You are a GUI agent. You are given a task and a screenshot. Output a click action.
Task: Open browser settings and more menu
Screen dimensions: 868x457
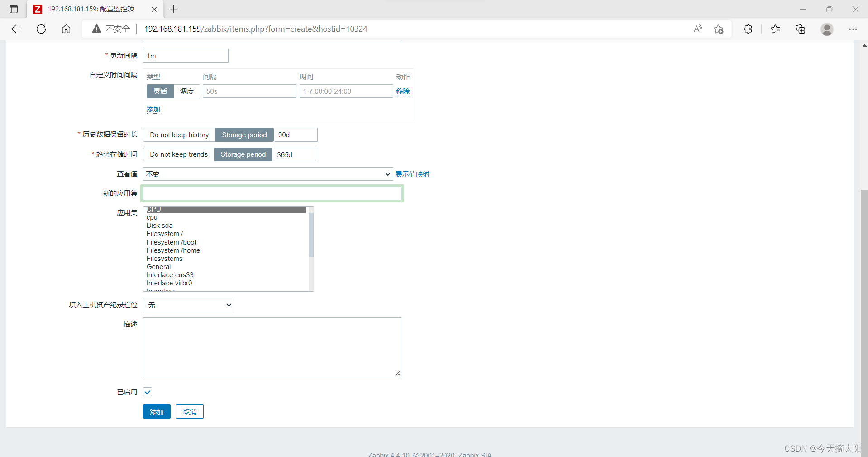tap(853, 29)
